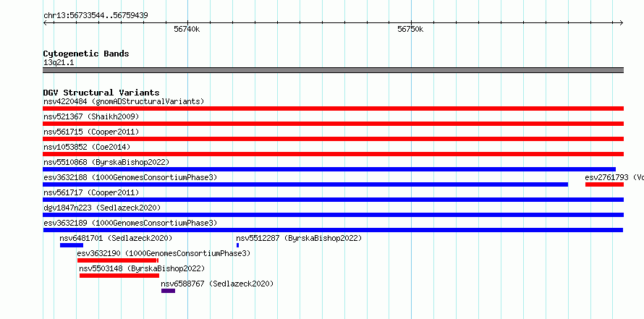
Task: Click the esv3632189 1000GenomesConsortiumPhase3 label
Action: pyautogui.click(x=130, y=223)
